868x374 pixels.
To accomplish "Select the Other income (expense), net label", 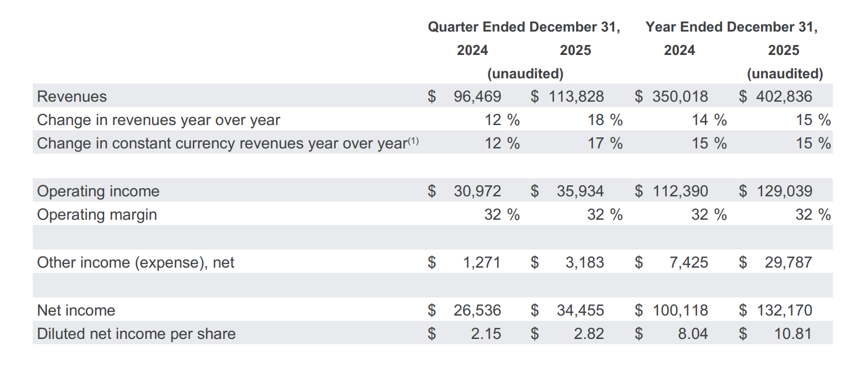I will (x=136, y=262).
